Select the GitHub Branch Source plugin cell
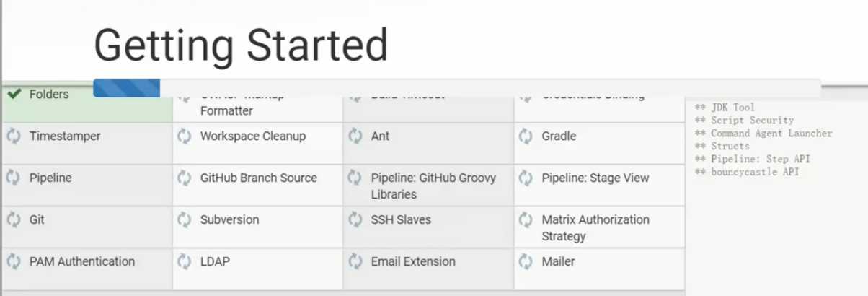The height and width of the screenshot is (296, 868). point(257,185)
